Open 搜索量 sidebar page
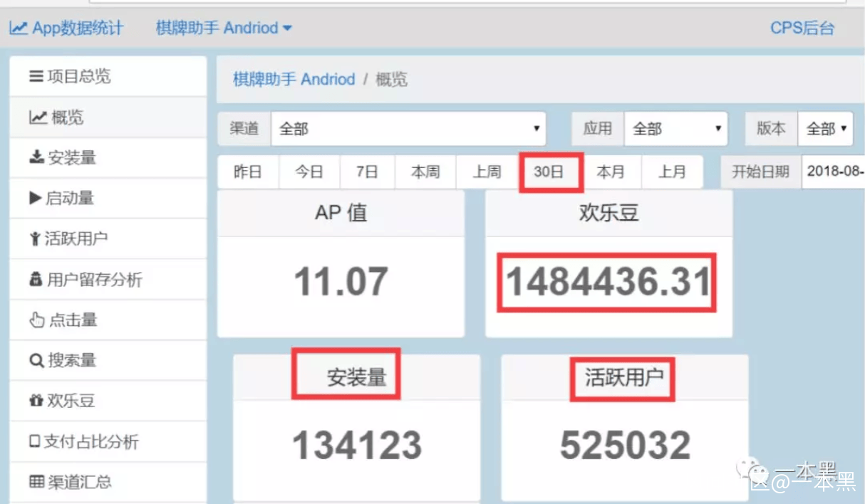The height and width of the screenshot is (504, 865). (108, 361)
